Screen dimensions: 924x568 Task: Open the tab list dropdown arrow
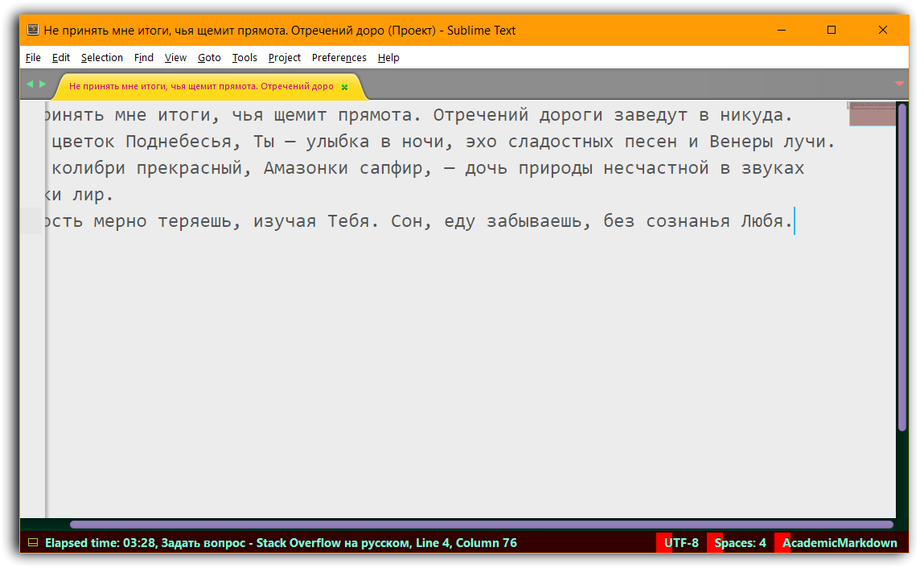[899, 84]
